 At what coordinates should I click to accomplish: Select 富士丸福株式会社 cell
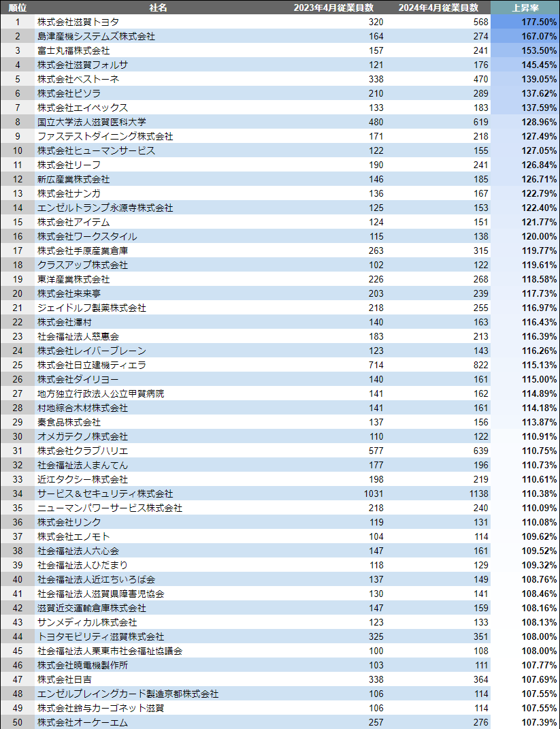pos(159,50)
